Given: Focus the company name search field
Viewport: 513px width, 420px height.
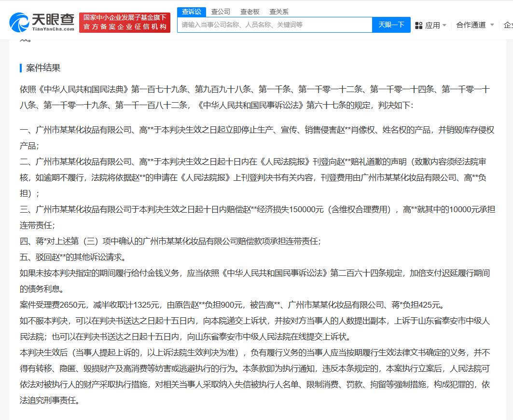Looking at the screenshot, I should [x=274, y=25].
